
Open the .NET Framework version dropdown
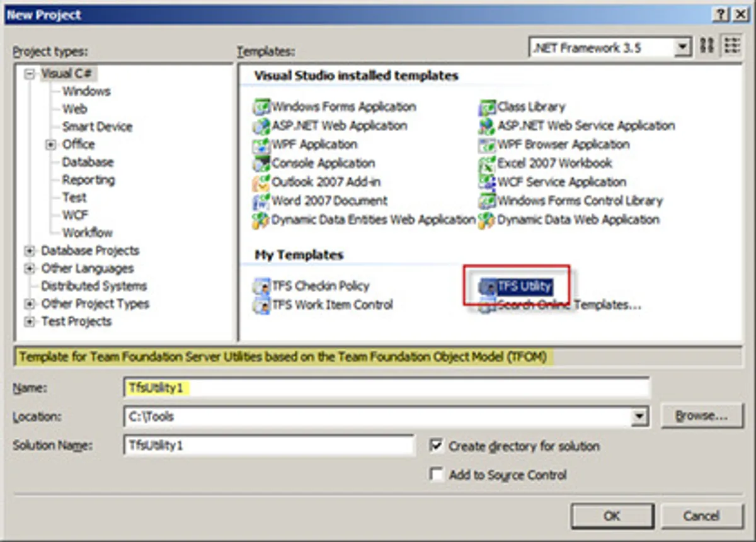click(682, 47)
